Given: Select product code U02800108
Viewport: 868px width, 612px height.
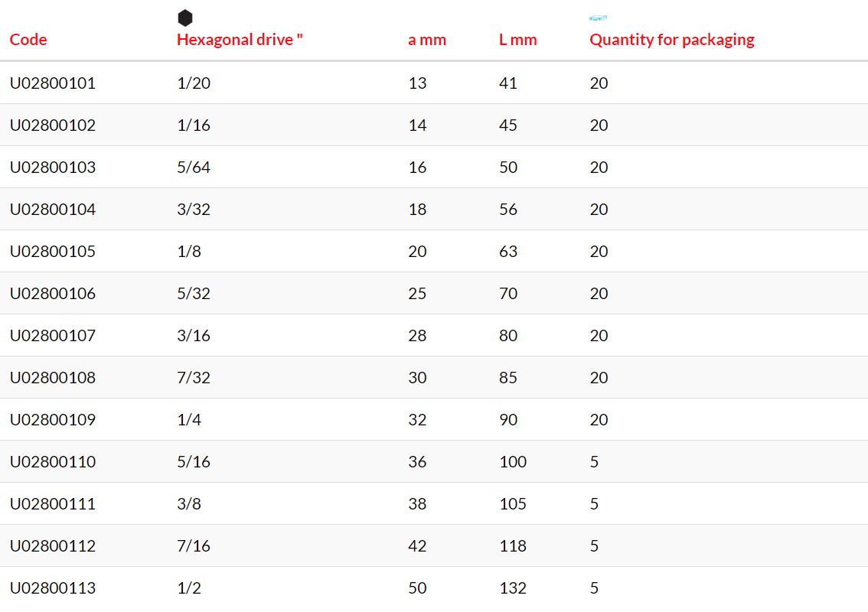Looking at the screenshot, I should [x=53, y=377].
